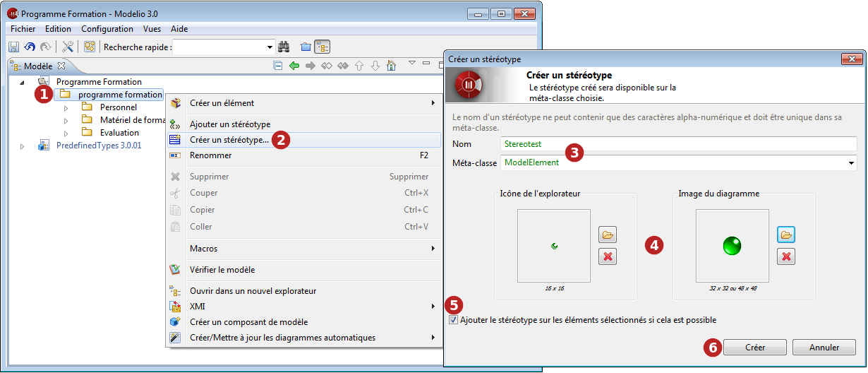Click the up arrow icon in Modèle toolbar
The height and width of the screenshot is (373, 868).
(x=359, y=66)
